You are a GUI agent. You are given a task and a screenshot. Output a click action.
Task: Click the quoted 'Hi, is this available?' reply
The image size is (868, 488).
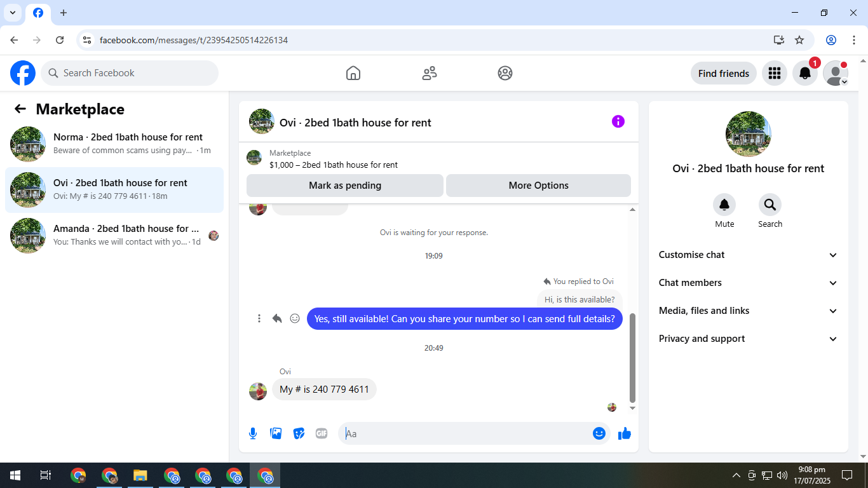580,299
